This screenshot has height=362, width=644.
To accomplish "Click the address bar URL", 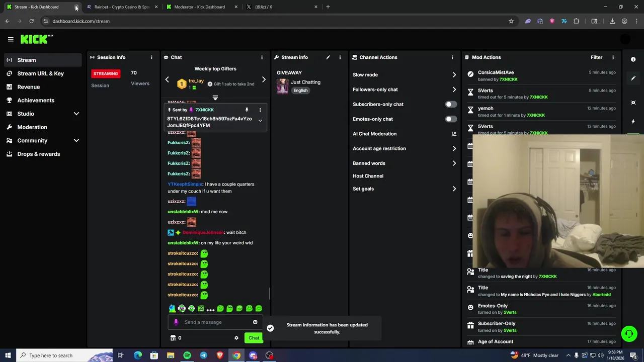I will click(x=81, y=21).
